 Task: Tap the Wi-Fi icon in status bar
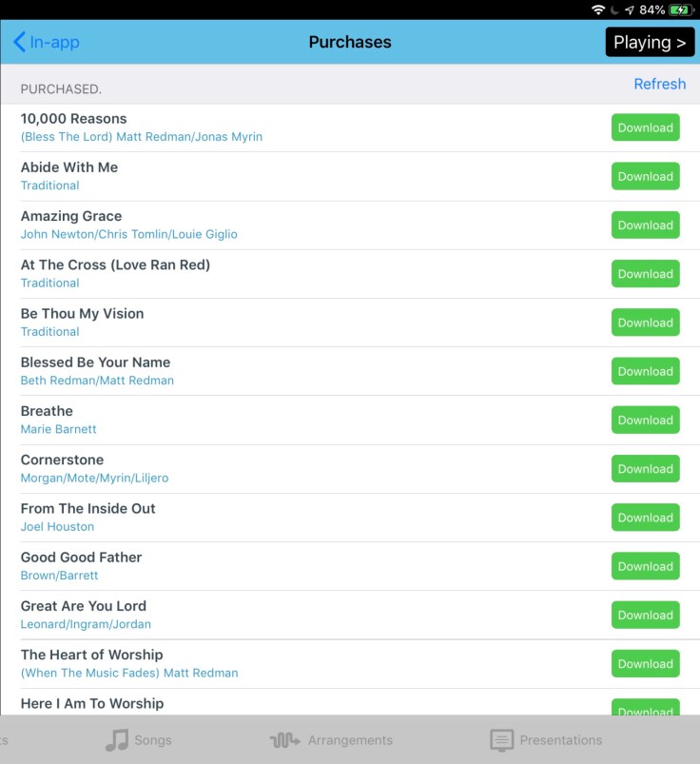click(x=598, y=10)
